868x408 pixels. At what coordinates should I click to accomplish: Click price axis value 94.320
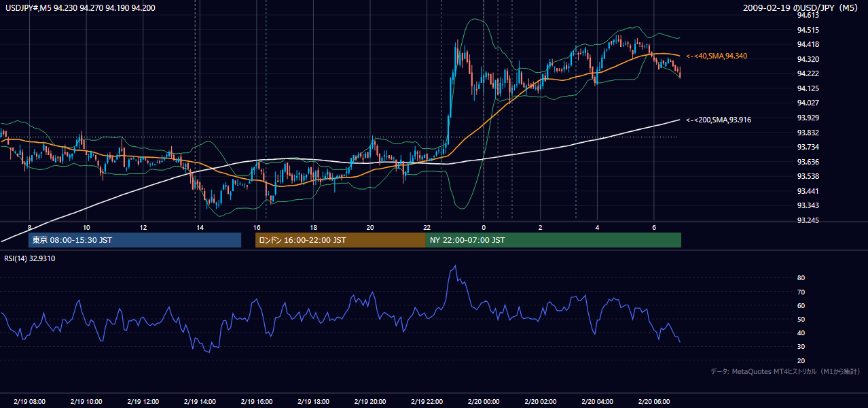point(808,59)
